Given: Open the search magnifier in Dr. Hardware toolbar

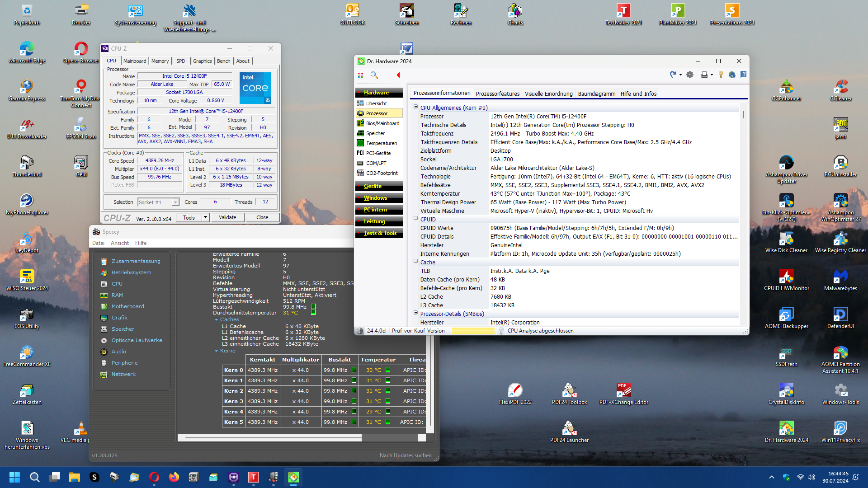Looking at the screenshot, I should pos(374,75).
